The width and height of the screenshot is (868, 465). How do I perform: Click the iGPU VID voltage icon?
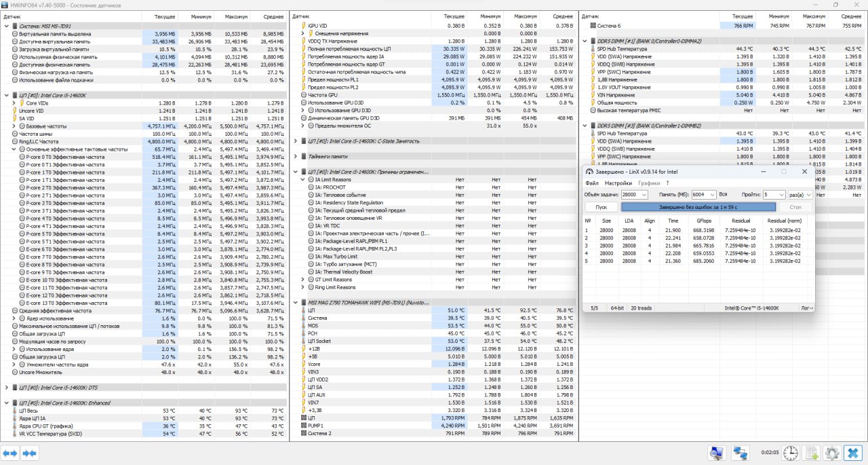[x=302, y=25]
